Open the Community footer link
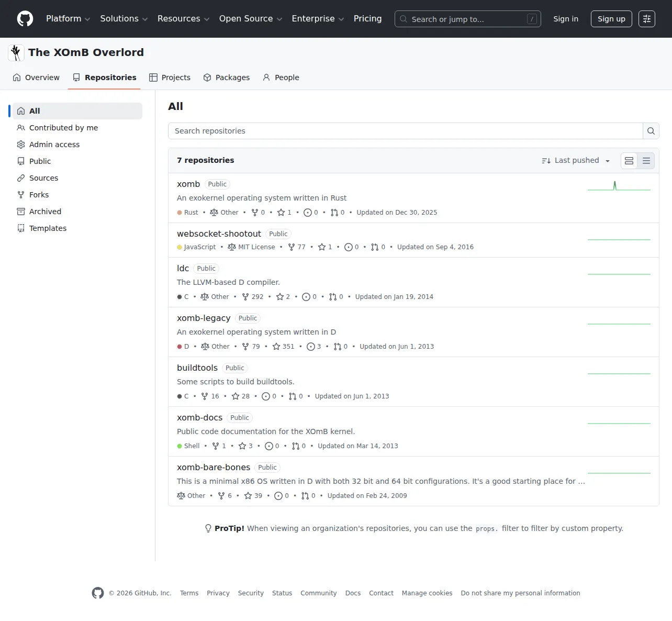Image resolution: width=672 pixels, height=621 pixels. pos(319,593)
